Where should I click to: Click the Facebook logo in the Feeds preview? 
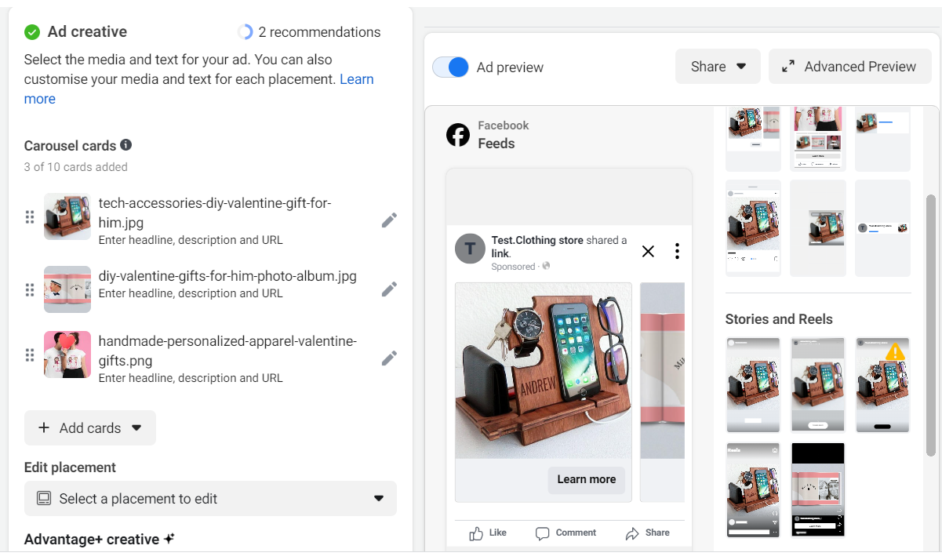[x=458, y=134]
